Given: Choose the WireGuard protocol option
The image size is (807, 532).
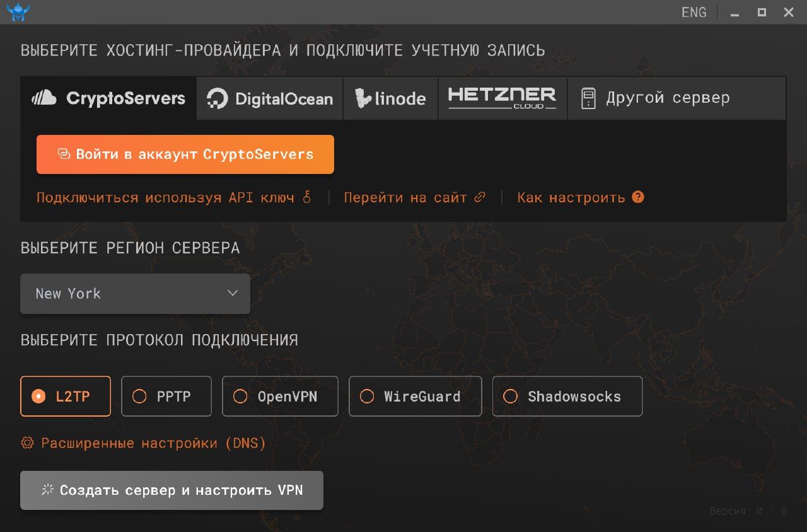Looking at the screenshot, I should point(415,396).
